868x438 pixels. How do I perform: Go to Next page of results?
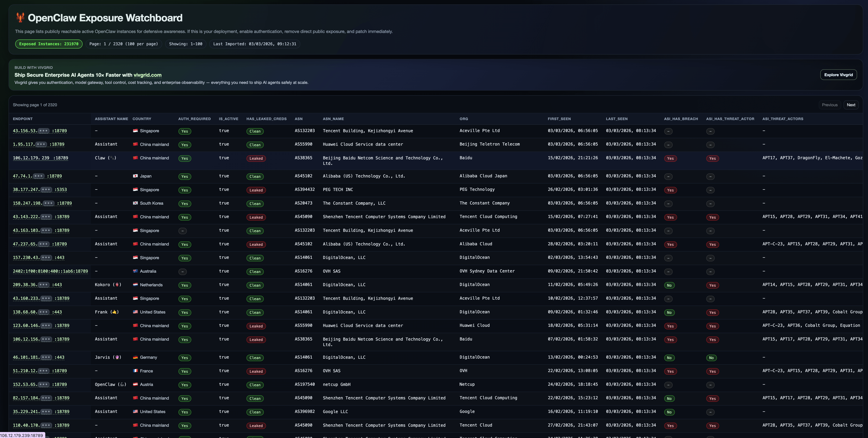851,105
